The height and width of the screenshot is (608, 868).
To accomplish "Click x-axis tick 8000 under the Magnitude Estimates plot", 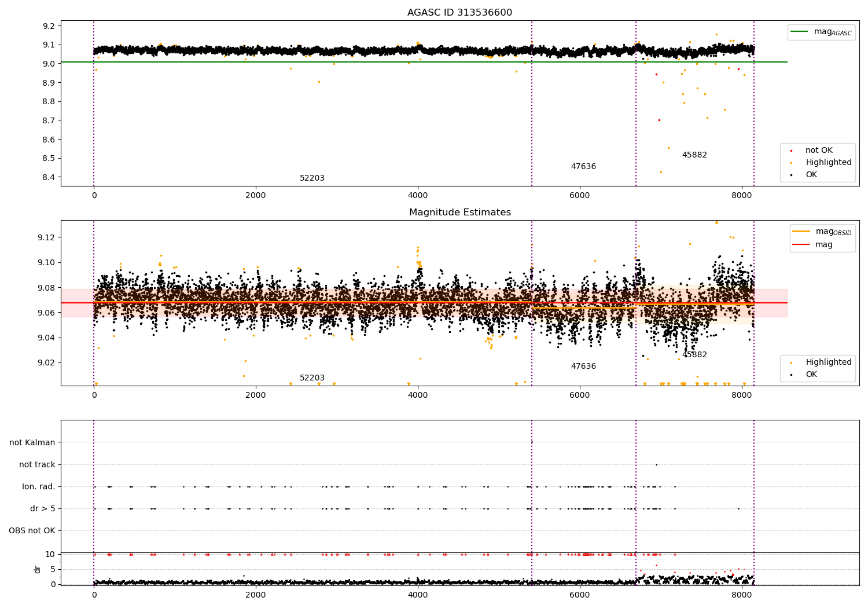I will [741, 395].
